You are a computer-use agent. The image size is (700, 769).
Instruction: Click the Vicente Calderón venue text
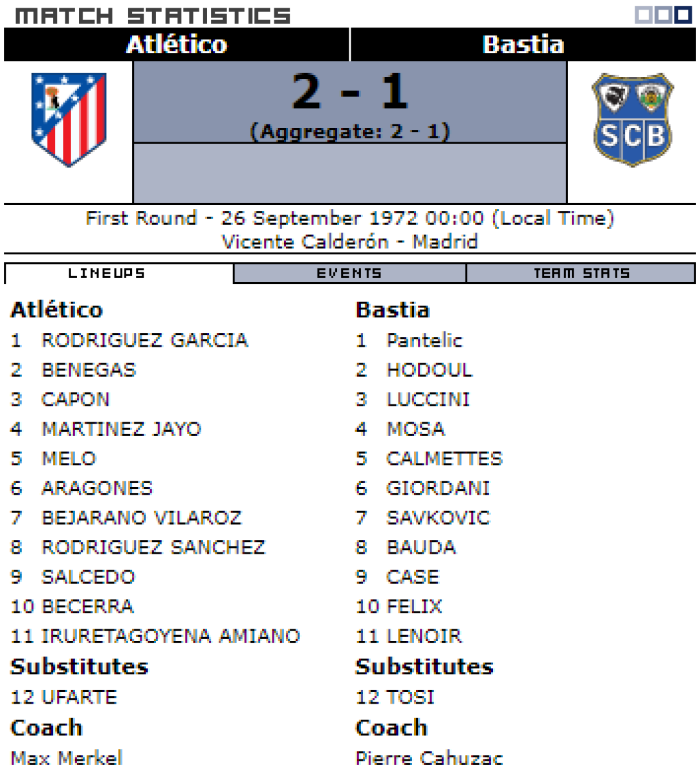[305, 242]
